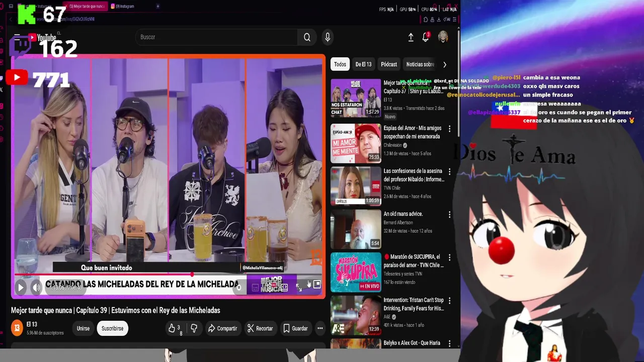Click the Recortar clip button
This screenshot has height=362, width=644.
(x=260, y=328)
